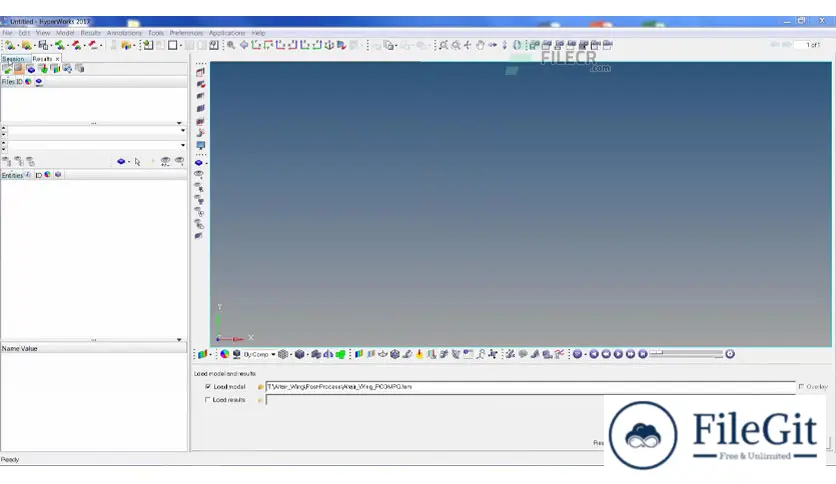Click the top icon in vertical view toolbar

200,72
